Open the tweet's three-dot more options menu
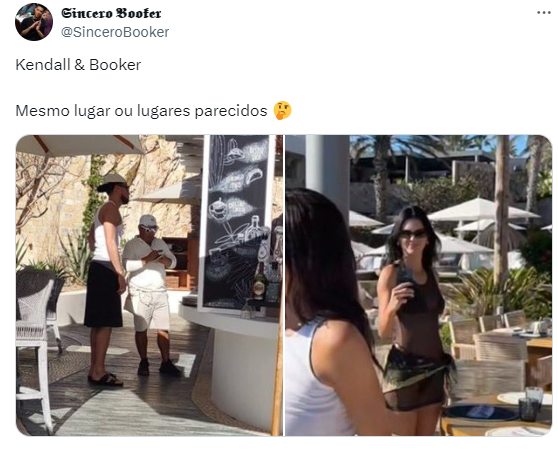Viewport: 558px width, 449px height. click(544, 12)
